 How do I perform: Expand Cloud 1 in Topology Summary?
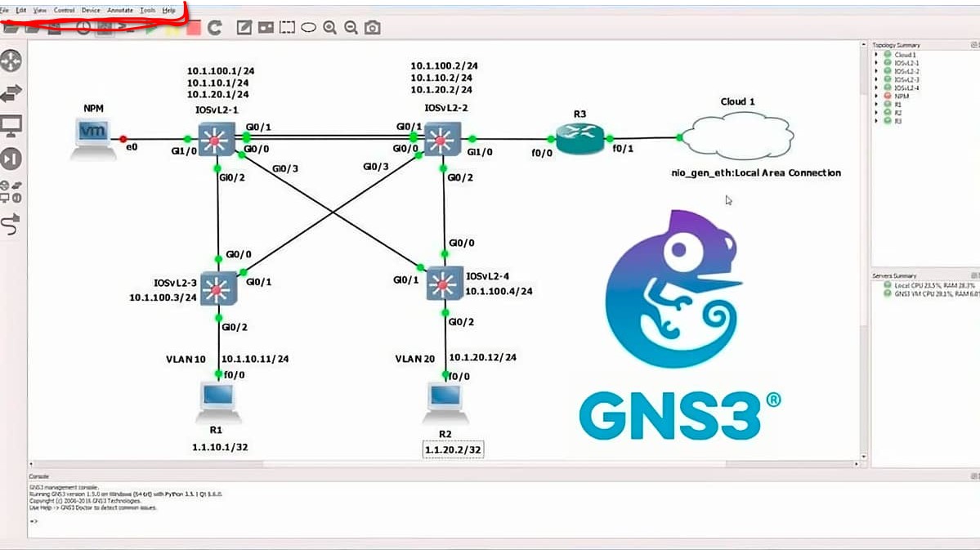tap(876, 55)
